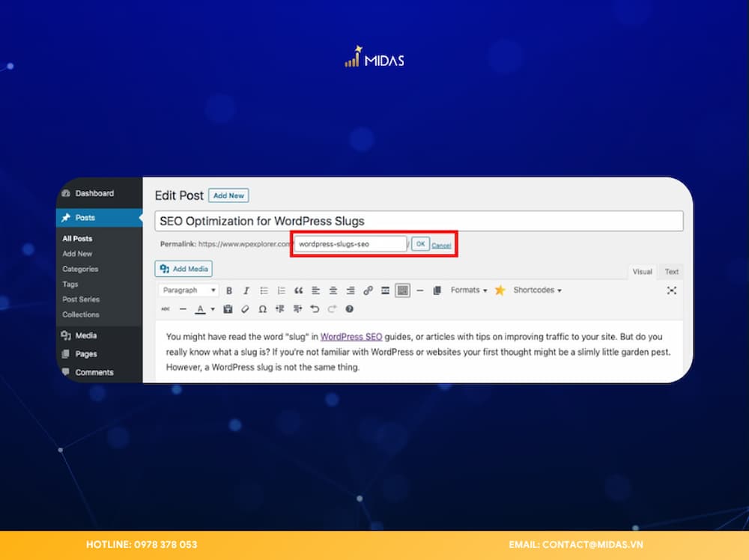The height and width of the screenshot is (560, 749).
Task: Open Collections in the sidebar
Action: 81,315
